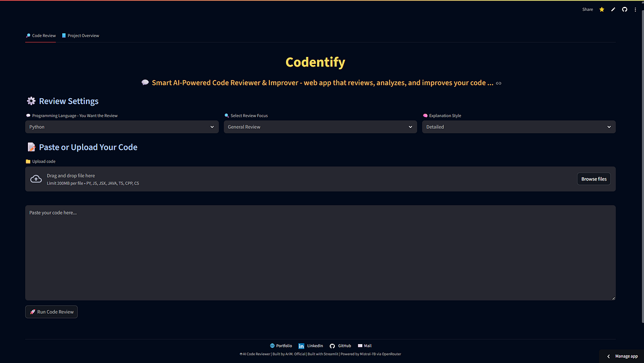
Task: Click the anchor link icon beside the subtitle
Action: [499, 83]
